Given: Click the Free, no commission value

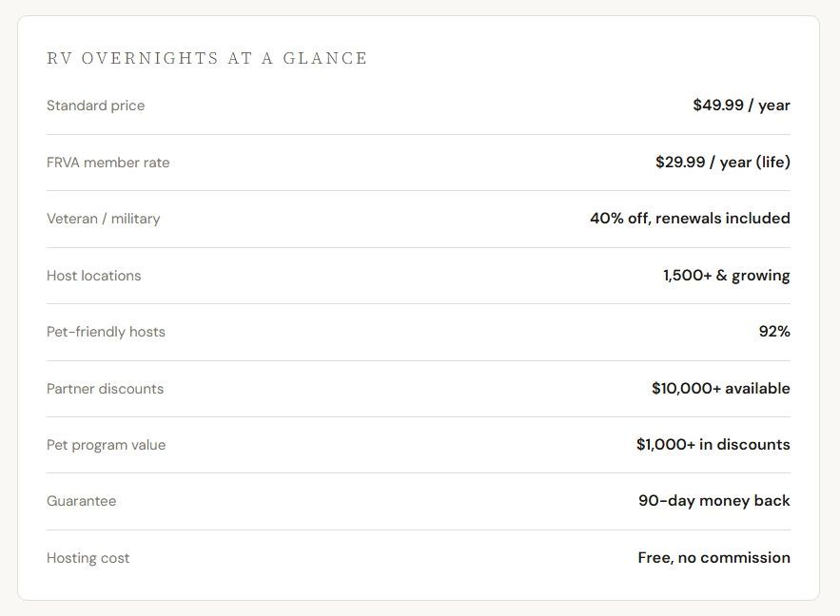Looking at the screenshot, I should coord(714,558).
